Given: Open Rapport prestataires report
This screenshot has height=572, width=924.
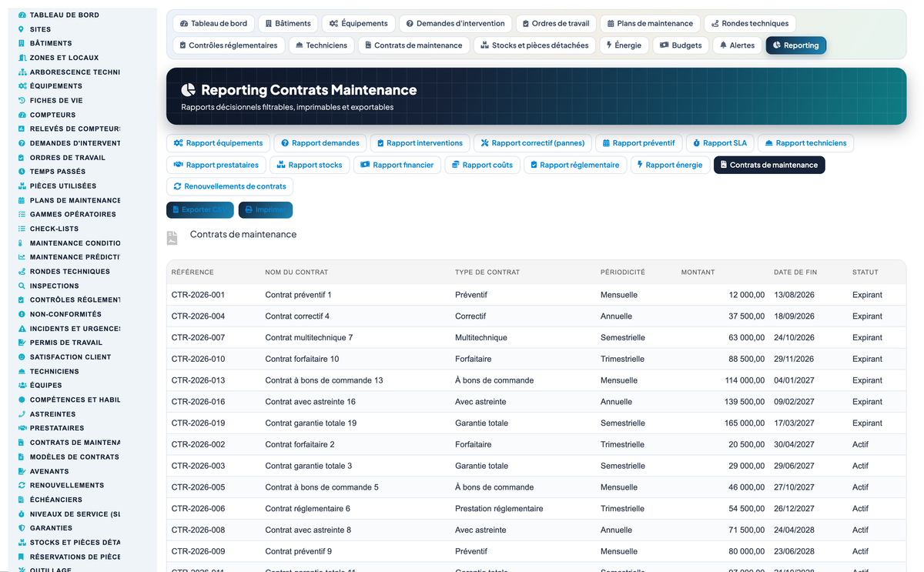Looking at the screenshot, I should [x=216, y=165].
